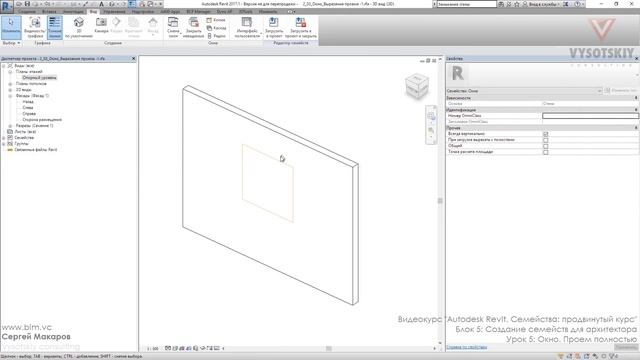Click the Zoom tool in navigation bar

(x=431, y=131)
